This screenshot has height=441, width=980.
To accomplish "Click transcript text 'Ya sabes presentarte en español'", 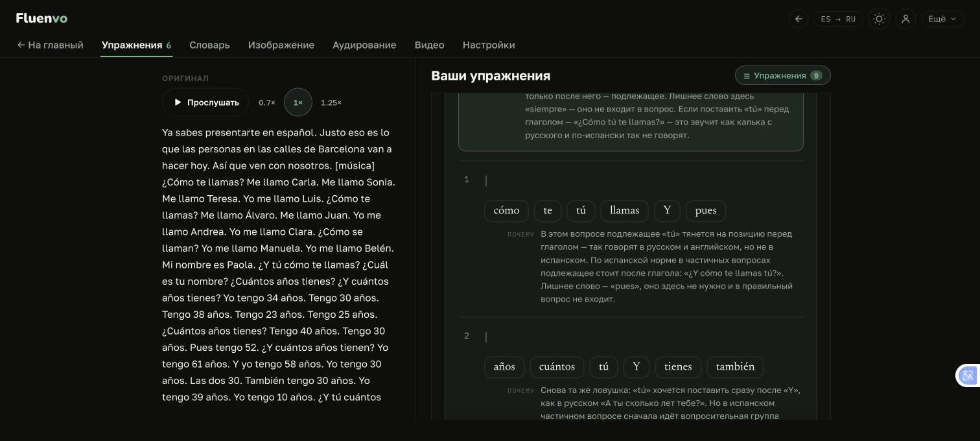I will coord(239,132).
